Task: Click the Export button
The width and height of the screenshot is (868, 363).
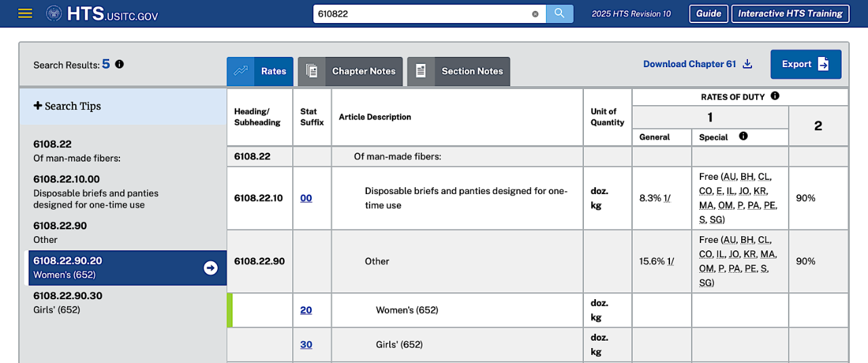Action: [806, 64]
